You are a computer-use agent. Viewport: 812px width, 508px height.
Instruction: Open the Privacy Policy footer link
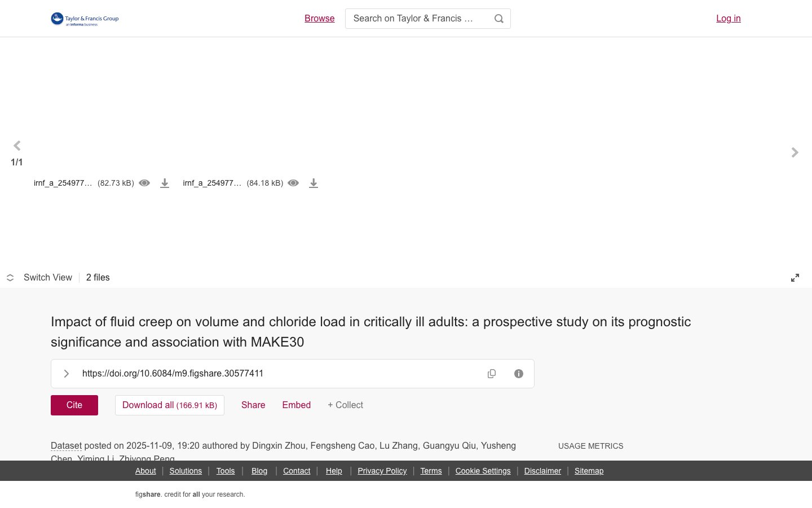point(382,471)
